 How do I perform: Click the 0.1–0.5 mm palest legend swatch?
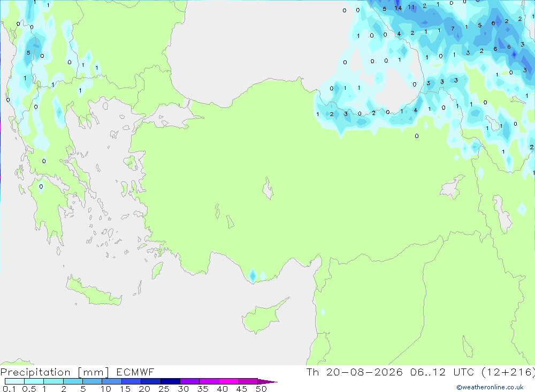[x=14, y=381]
